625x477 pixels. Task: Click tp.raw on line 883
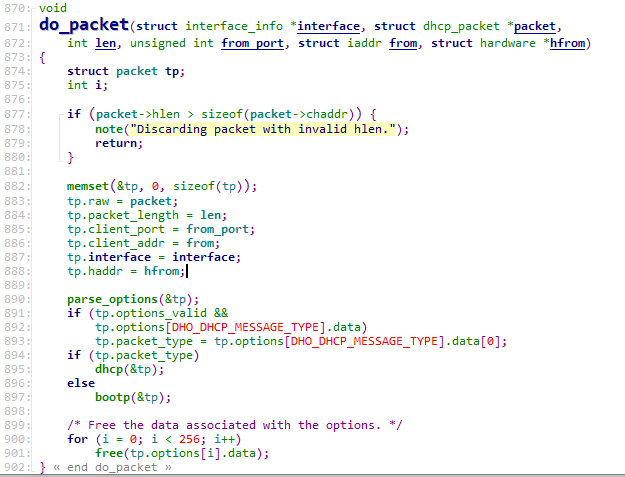click(x=84, y=200)
